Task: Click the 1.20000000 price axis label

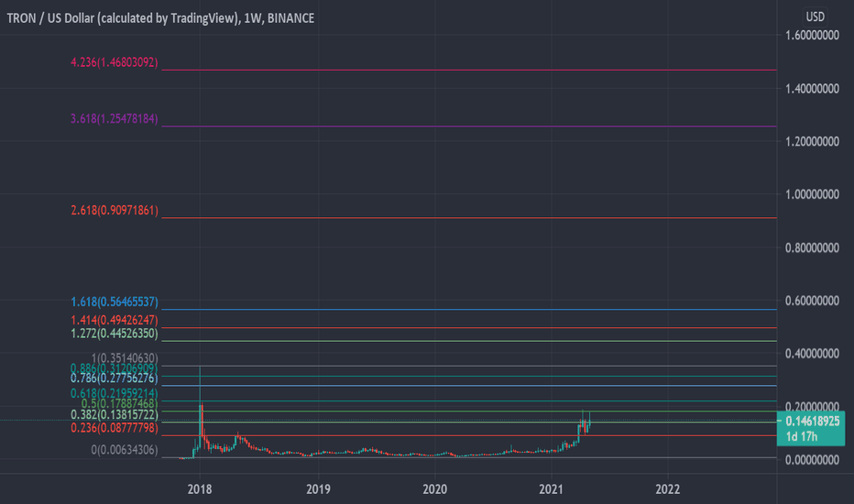Action: (812, 142)
